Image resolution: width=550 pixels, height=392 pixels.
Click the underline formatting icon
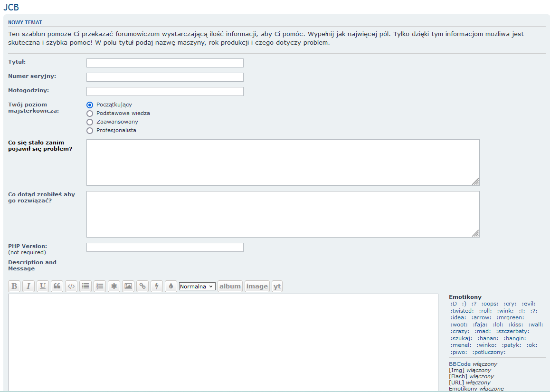click(x=43, y=287)
